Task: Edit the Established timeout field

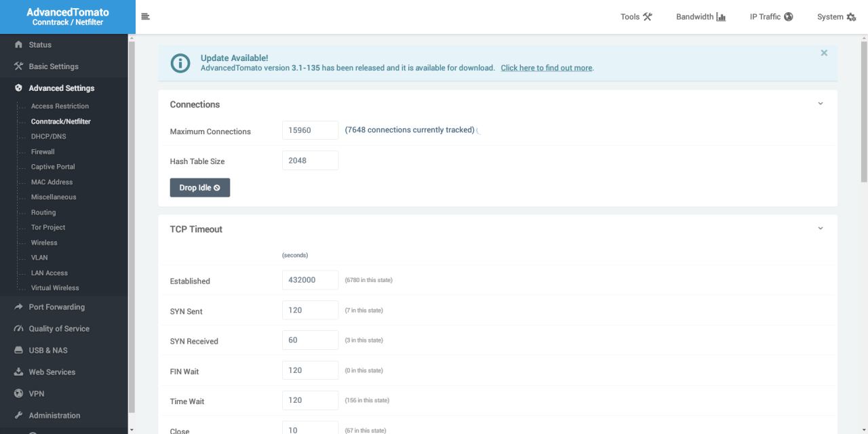Action: click(x=310, y=280)
